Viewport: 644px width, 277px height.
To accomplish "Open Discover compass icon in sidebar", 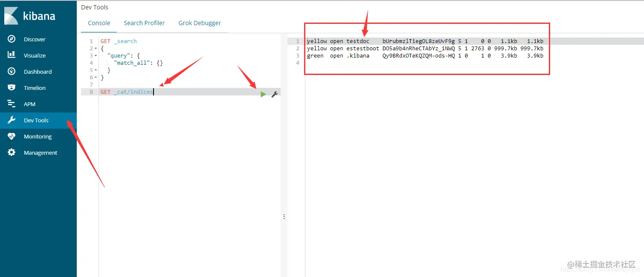I will point(12,39).
